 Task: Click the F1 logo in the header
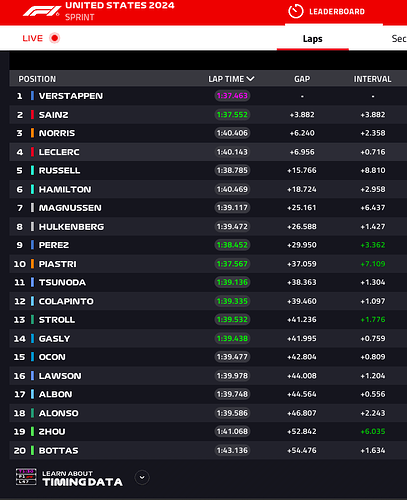pyautogui.click(x=41, y=12)
